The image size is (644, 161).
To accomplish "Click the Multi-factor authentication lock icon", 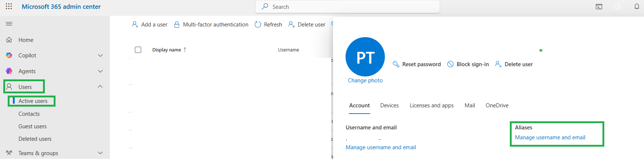I will coord(177,24).
